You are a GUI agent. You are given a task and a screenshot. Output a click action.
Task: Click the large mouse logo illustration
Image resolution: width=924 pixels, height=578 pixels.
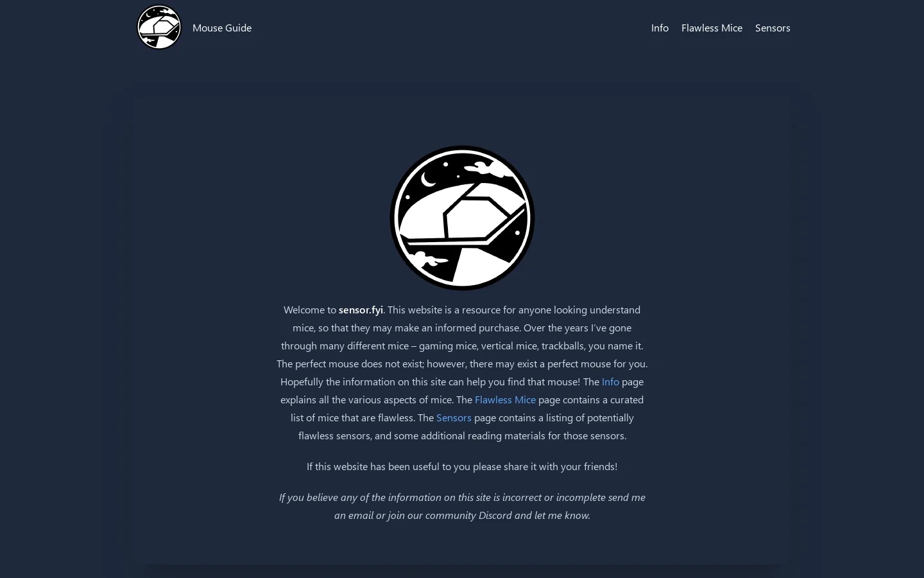point(462,218)
